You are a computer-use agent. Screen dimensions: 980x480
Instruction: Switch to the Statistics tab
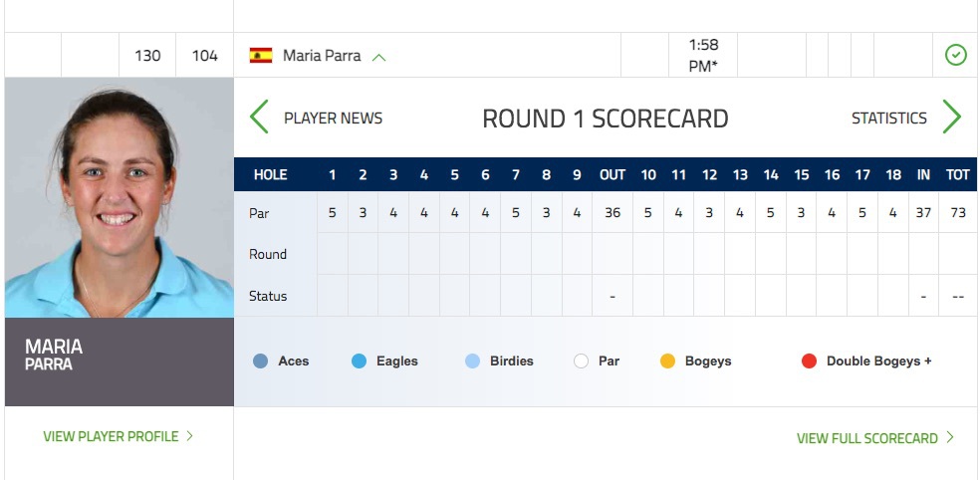[x=888, y=119]
